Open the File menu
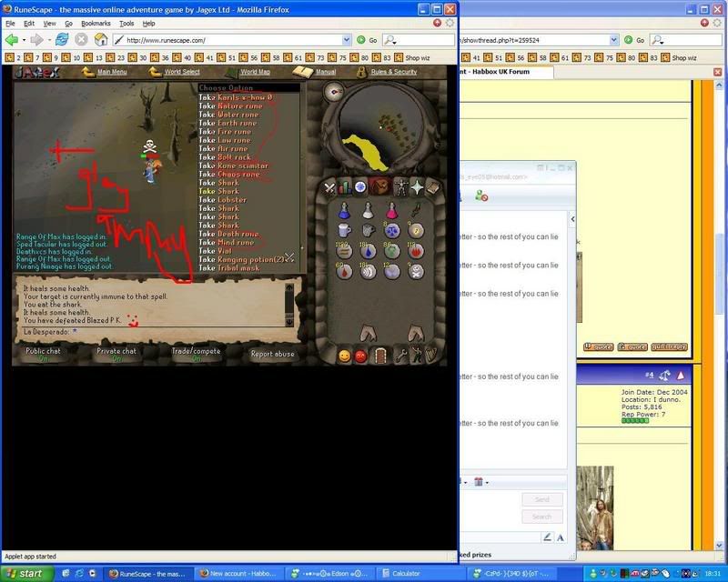Viewport: 728px width, 582px height. [x=10, y=24]
